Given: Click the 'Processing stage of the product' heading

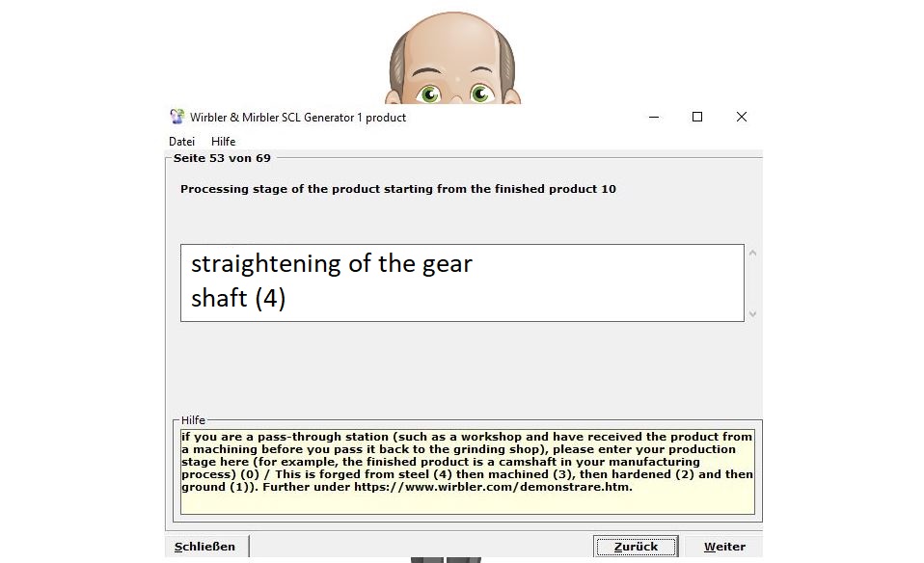Looking at the screenshot, I should click(x=397, y=189).
